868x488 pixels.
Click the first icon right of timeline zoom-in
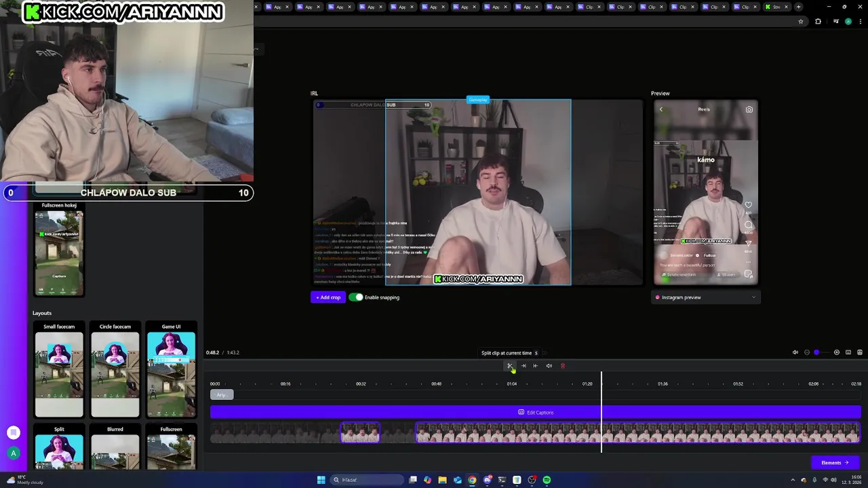pyautogui.click(x=848, y=352)
